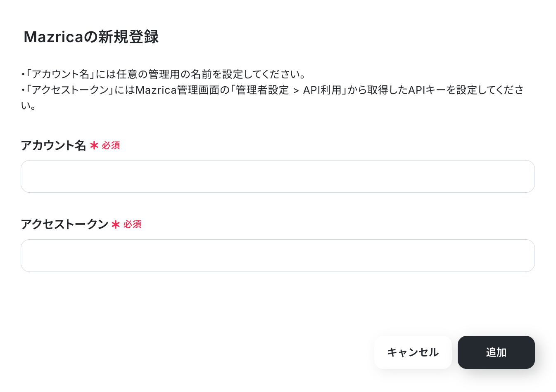This screenshot has height=392, width=556.
Task: Click the dark 追加 button
Action: [x=496, y=352]
